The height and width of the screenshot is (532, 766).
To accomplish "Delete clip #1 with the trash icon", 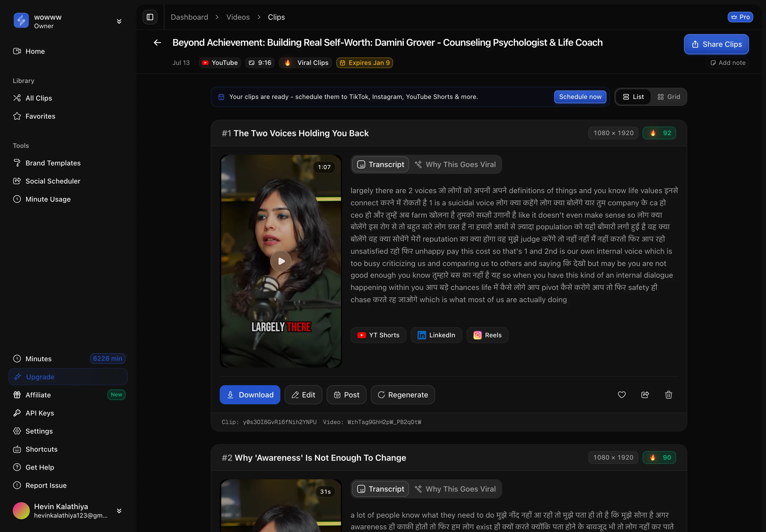I will [x=668, y=395].
